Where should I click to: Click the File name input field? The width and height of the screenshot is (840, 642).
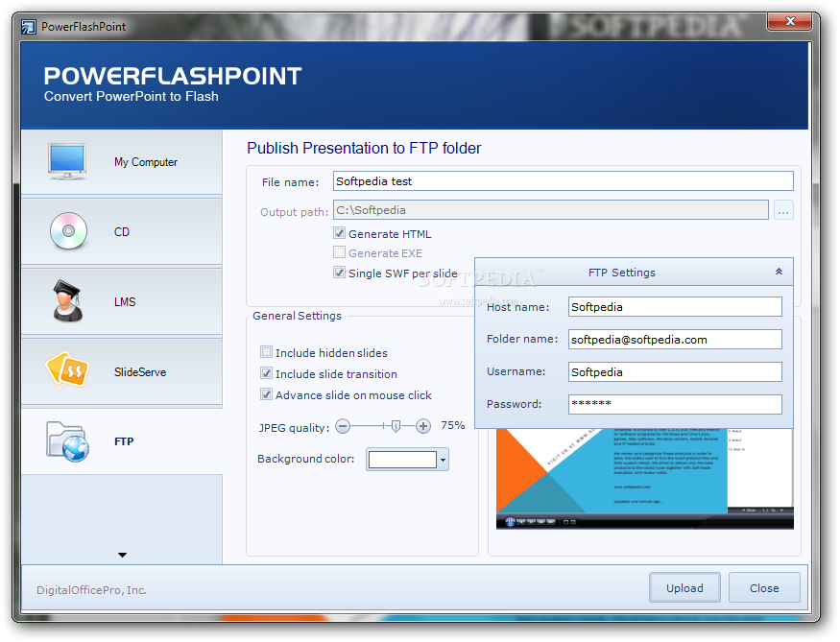pos(563,181)
